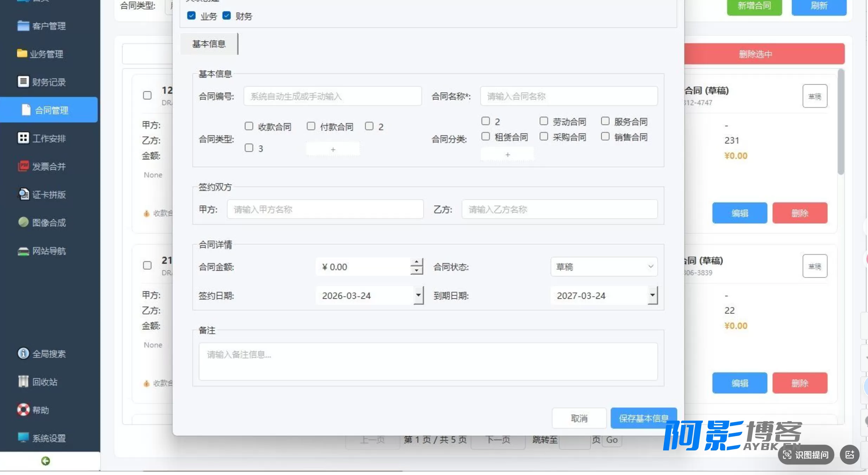Uncheck the 财务 checkbox

[227, 15]
